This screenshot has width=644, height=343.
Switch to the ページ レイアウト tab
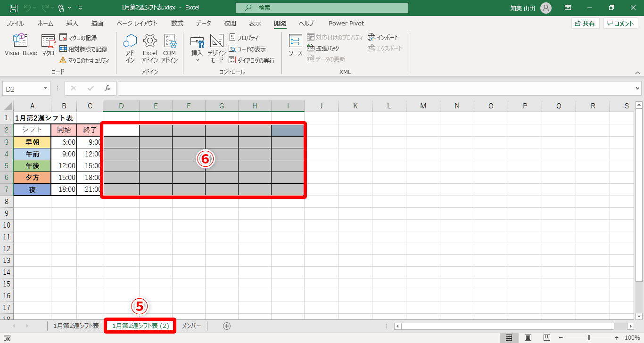137,23
